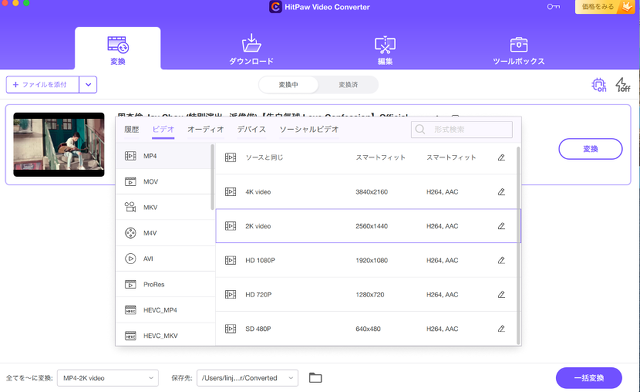This screenshot has width=640, height=392.
Task: Open the ツールボックス (Toolbox) tab
Action: 518,51
